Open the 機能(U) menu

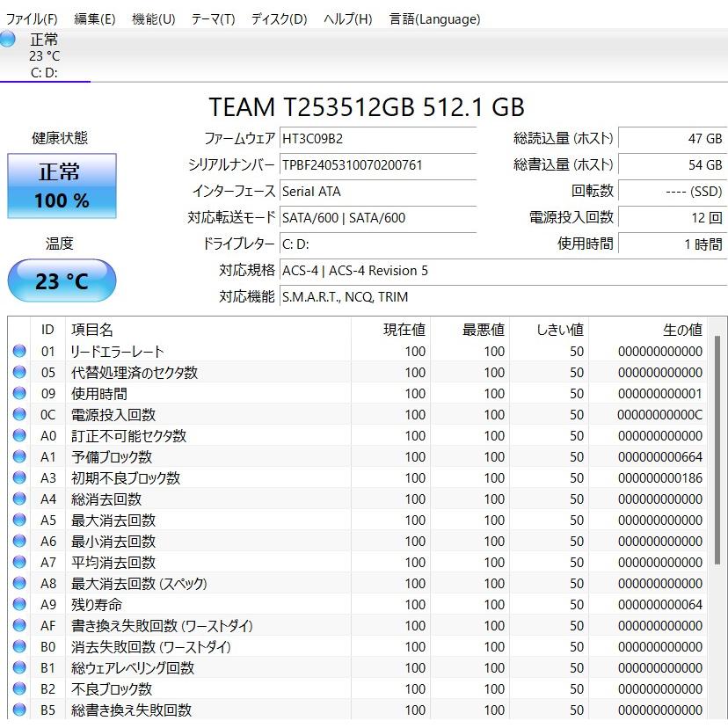(x=153, y=18)
